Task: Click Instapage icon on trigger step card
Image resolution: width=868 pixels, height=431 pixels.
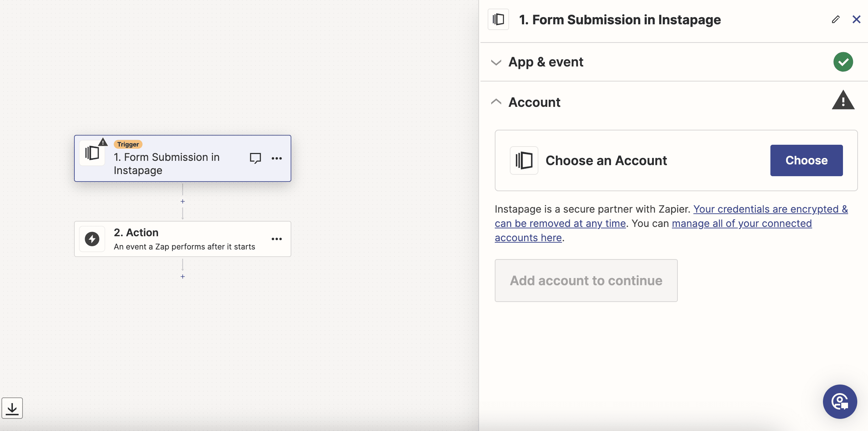Action: 92,153
